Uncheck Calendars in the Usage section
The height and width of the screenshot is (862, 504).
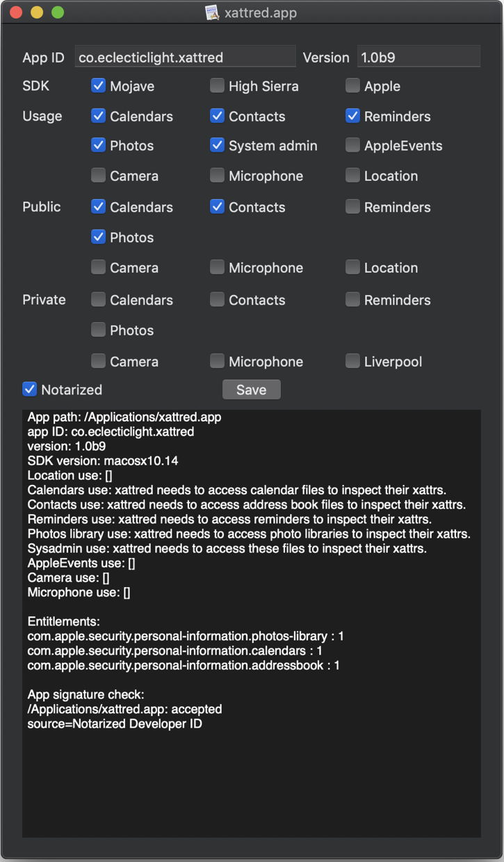99,116
